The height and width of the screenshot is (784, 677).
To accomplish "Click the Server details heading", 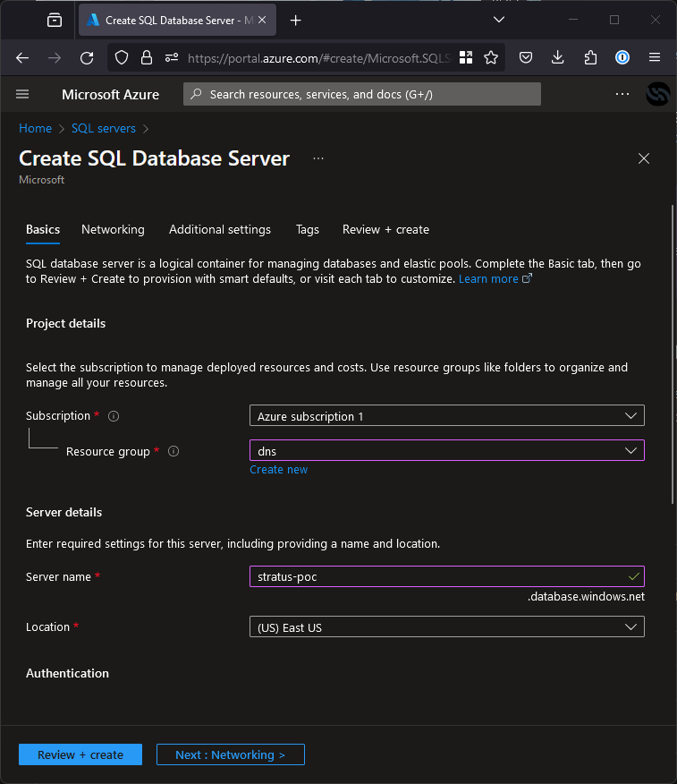I will (x=64, y=513).
